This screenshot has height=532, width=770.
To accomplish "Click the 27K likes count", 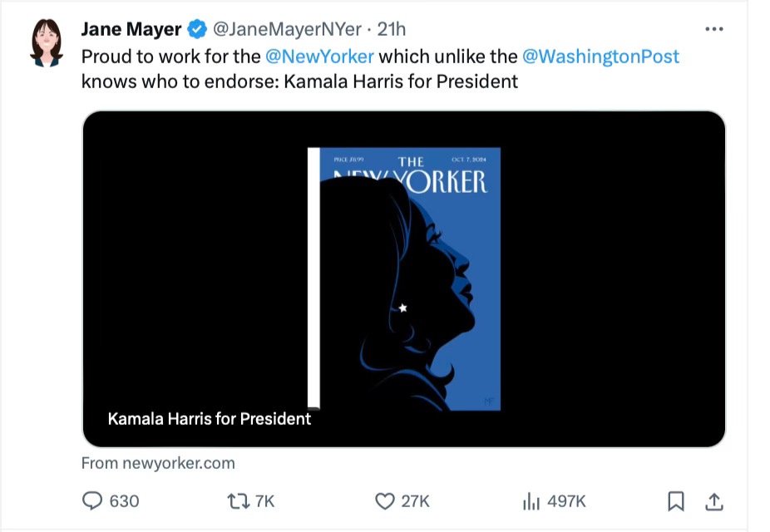I will (x=415, y=500).
